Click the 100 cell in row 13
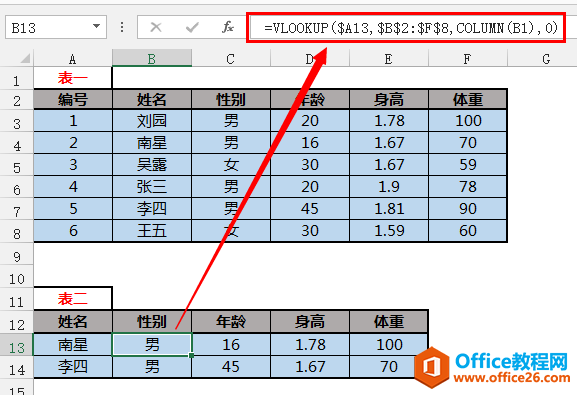 (389, 345)
